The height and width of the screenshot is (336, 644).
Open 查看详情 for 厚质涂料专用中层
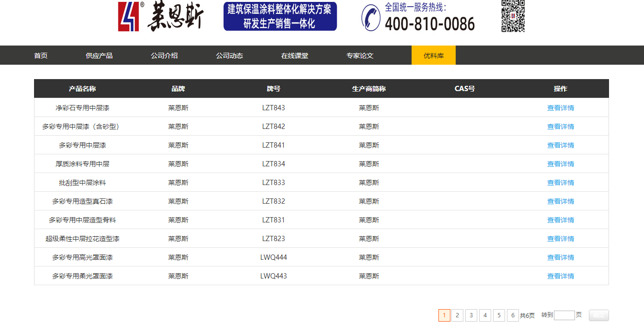pyautogui.click(x=561, y=164)
